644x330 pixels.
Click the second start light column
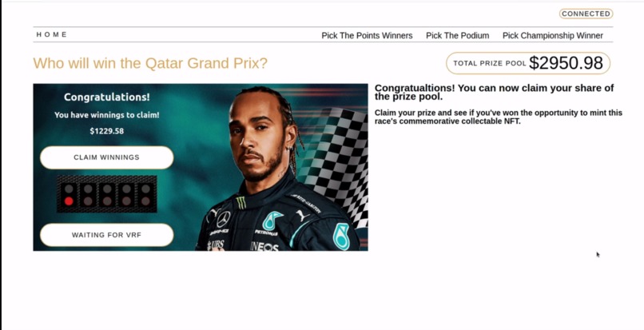[88, 194]
